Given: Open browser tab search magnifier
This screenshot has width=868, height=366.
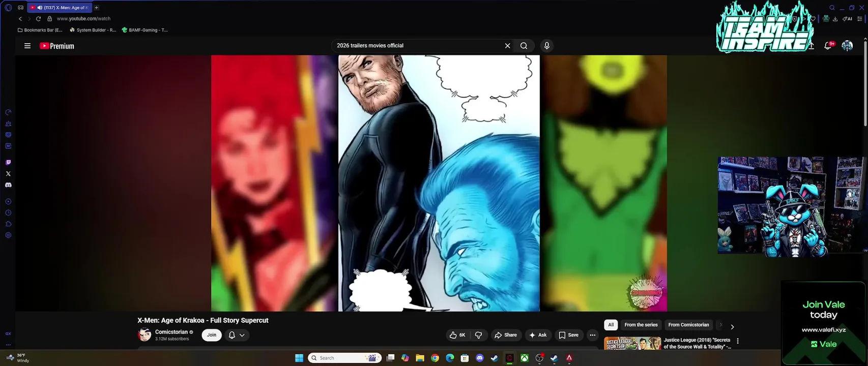Looking at the screenshot, I should coord(832,8).
